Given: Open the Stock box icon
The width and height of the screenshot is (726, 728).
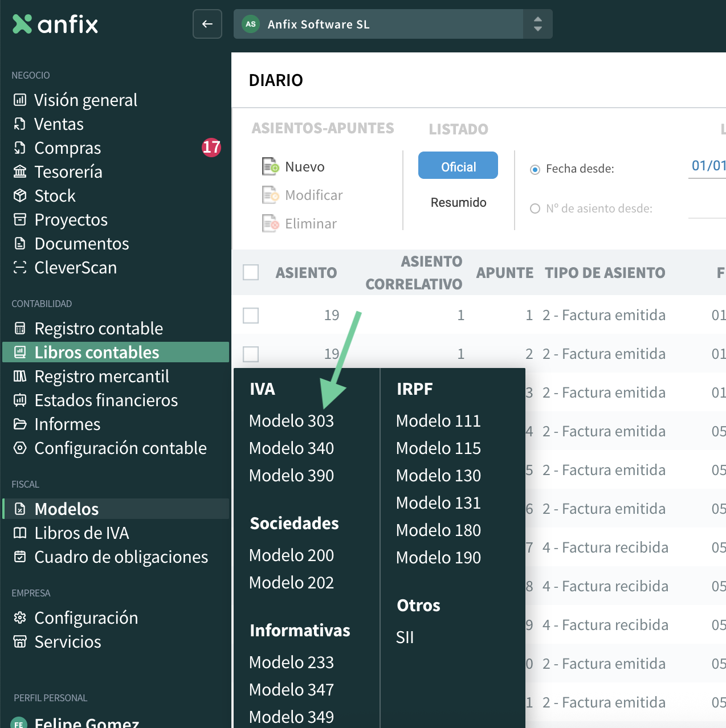Looking at the screenshot, I should [20, 195].
